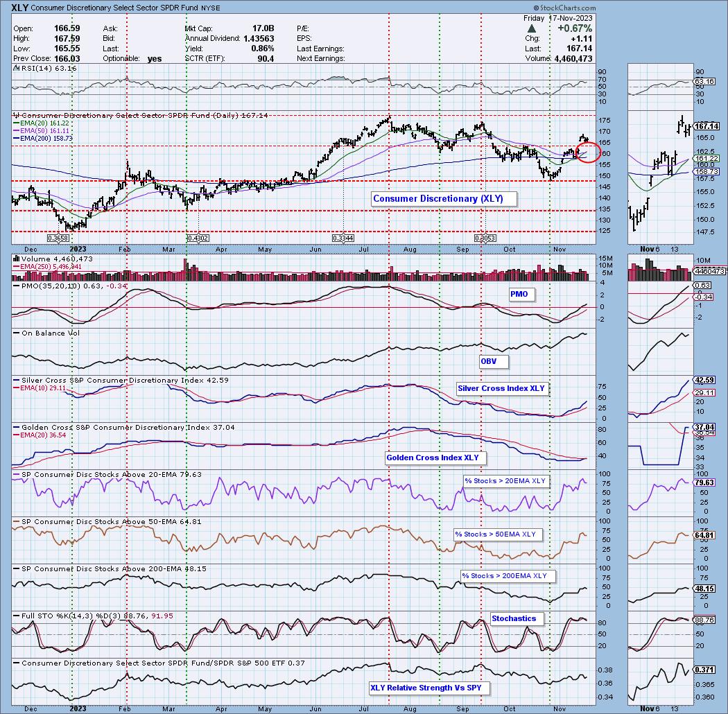Click the volume bars icon beside Volume legend
This screenshot has height=714, width=728.
16,259
